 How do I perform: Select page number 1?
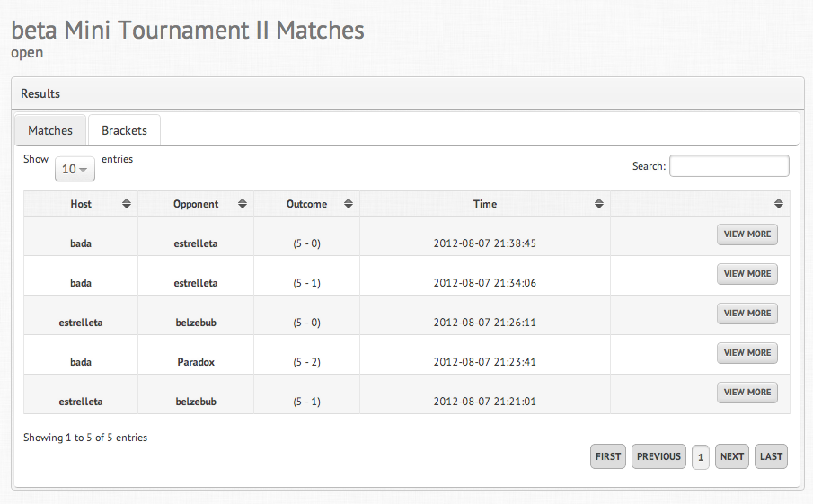[x=701, y=457]
